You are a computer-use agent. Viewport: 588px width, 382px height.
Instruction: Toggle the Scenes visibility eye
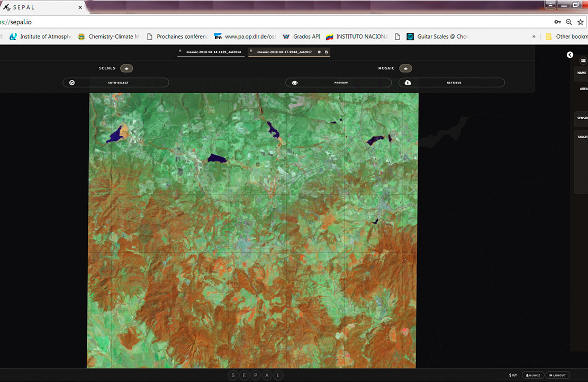[126, 68]
